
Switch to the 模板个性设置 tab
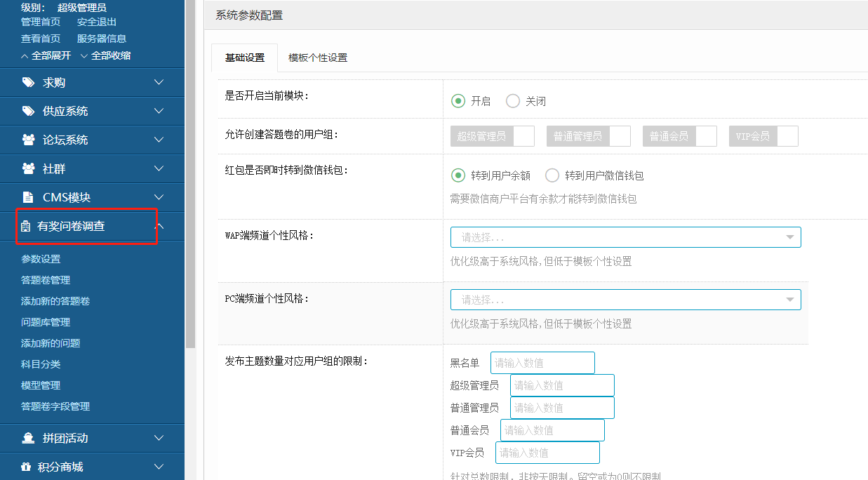point(318,58)
